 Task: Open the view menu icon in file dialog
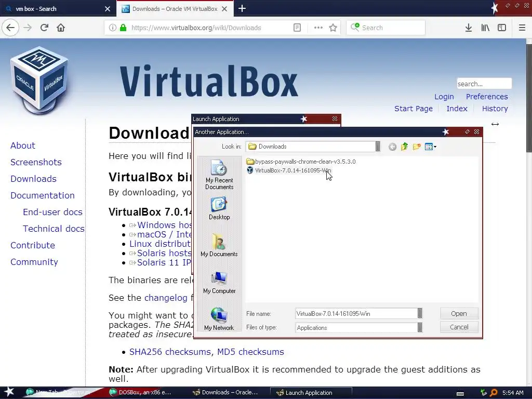coord(430,147)
